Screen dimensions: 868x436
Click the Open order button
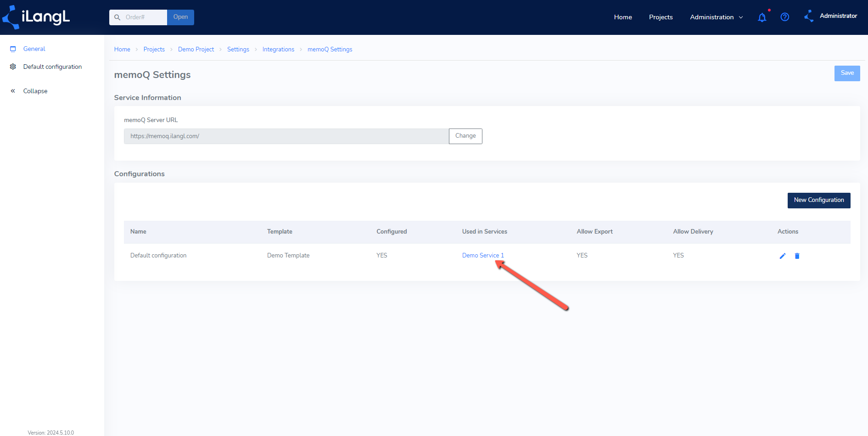(180, 17)
